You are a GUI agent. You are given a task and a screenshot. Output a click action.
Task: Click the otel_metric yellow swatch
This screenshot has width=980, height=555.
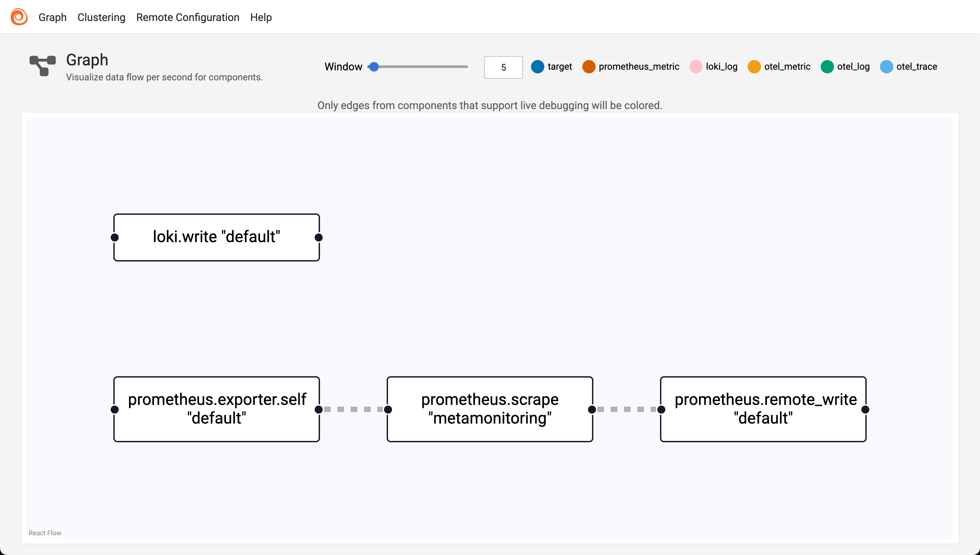pyautogui.click(x=754, y=67)
